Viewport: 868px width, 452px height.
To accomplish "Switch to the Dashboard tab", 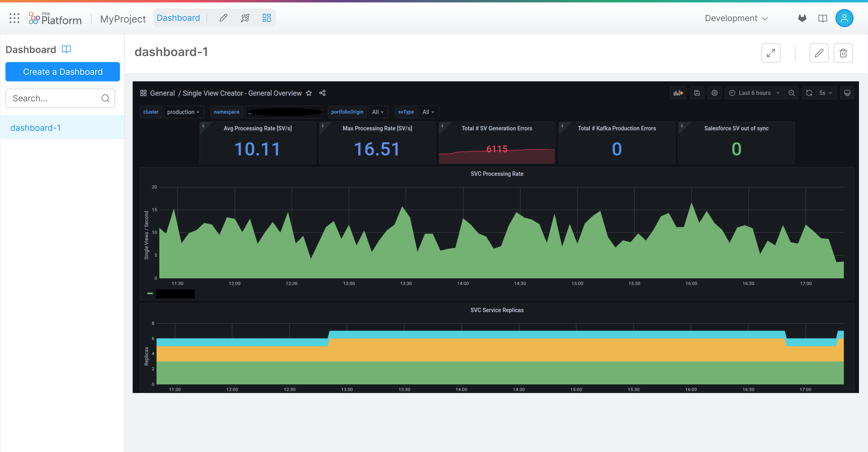I will point(178,17).
